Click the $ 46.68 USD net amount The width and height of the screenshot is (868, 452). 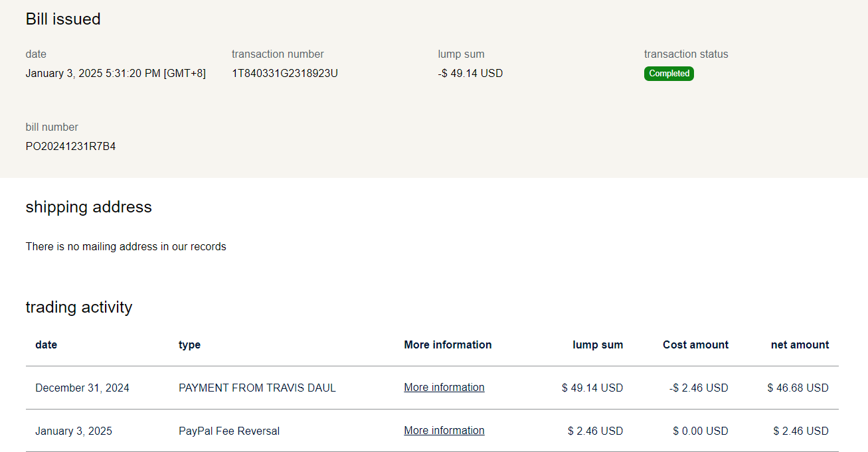pos(798,388)
